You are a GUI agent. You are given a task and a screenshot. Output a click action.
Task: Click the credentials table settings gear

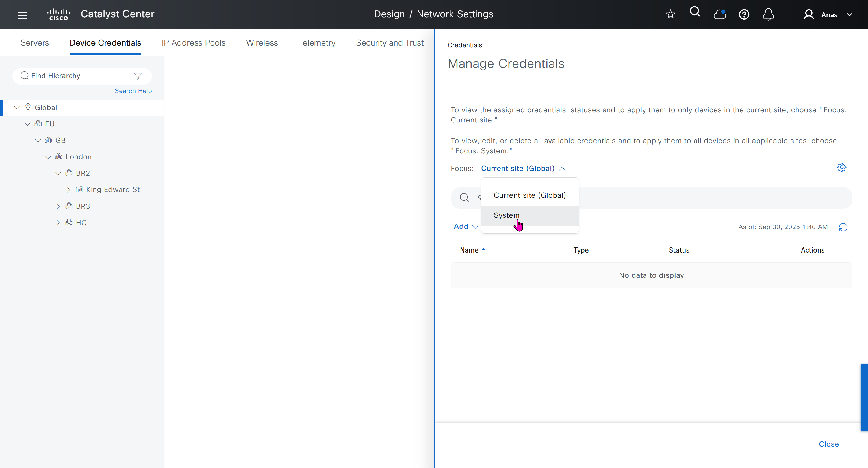tap(841, 167)
